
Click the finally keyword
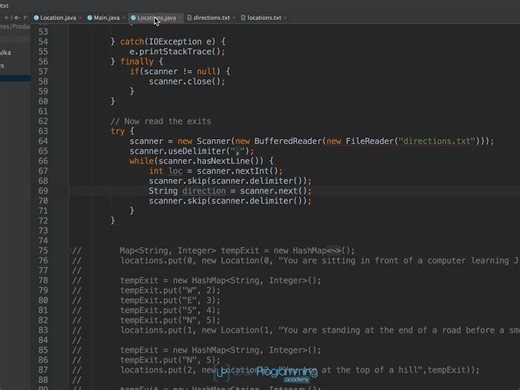click(137, 62)
